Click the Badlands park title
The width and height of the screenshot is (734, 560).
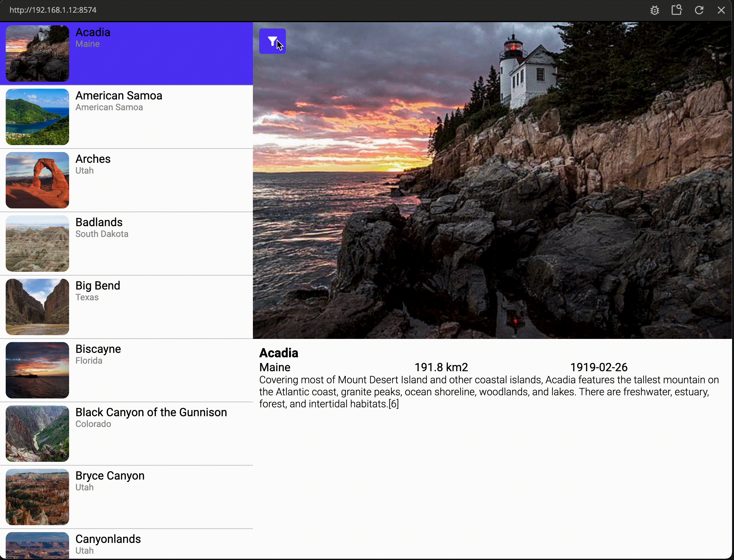tap(99, 222)
